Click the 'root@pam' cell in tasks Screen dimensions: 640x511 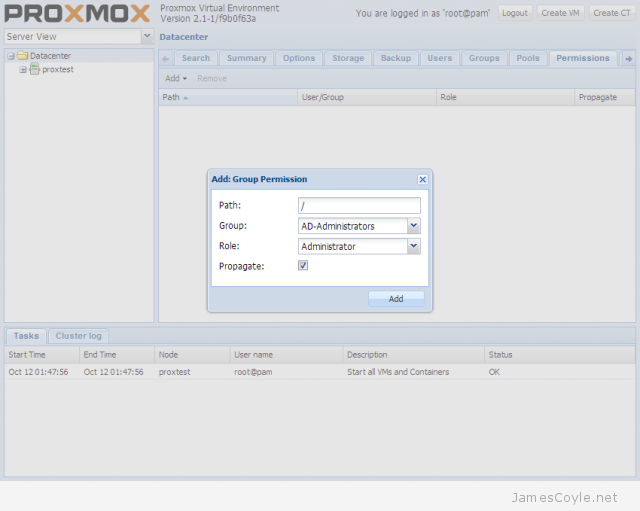tap(253, 372)
